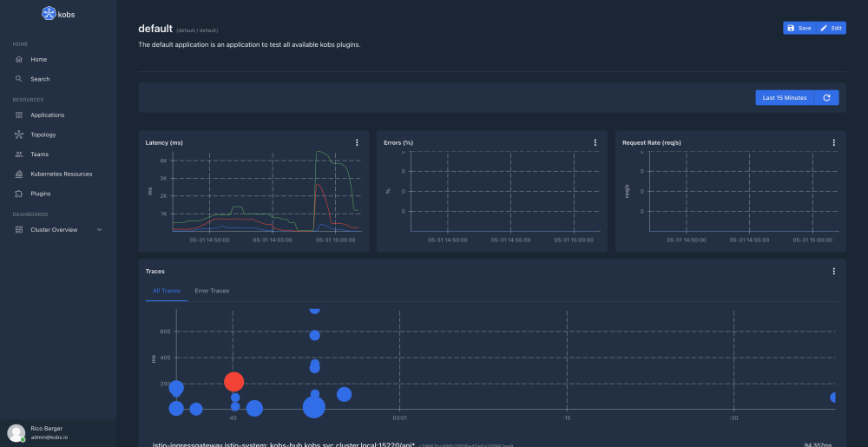Image resolution: width=868 pixels, height=447 pixels.
Task: Open Traces panel kebab menu
Action: (833, 271)
